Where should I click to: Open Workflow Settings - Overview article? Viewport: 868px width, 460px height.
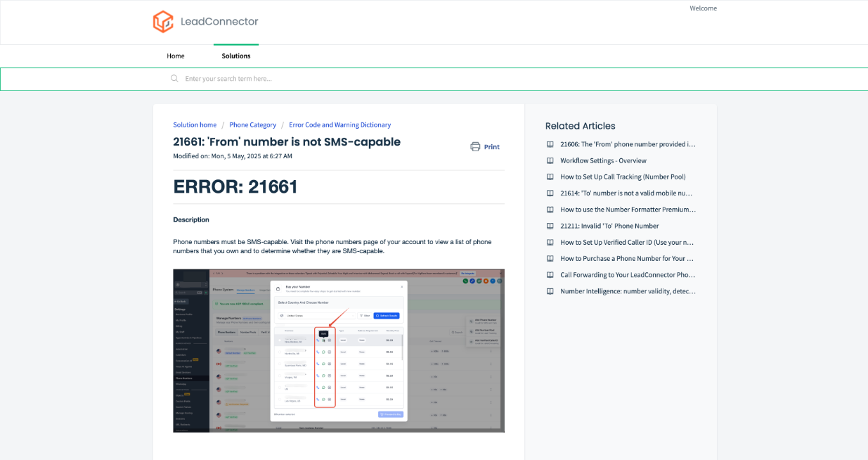pyautogui.click(x=603, y=160)
